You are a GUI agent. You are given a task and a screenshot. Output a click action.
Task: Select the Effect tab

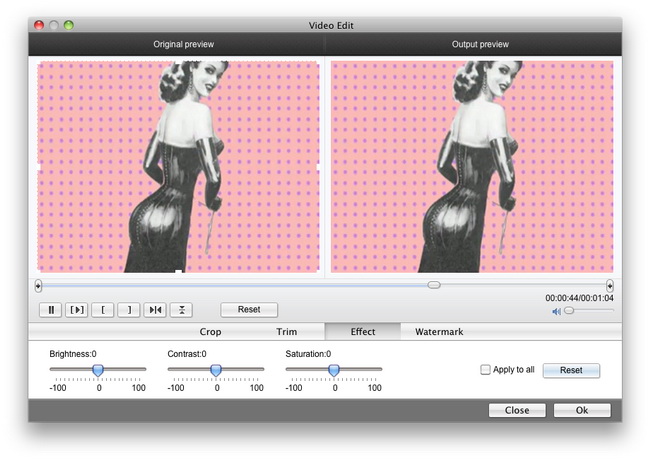click(363, 332)
